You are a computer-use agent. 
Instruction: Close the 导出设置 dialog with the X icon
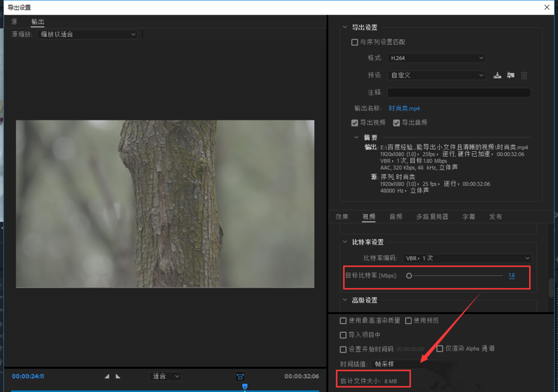(546, 7)
